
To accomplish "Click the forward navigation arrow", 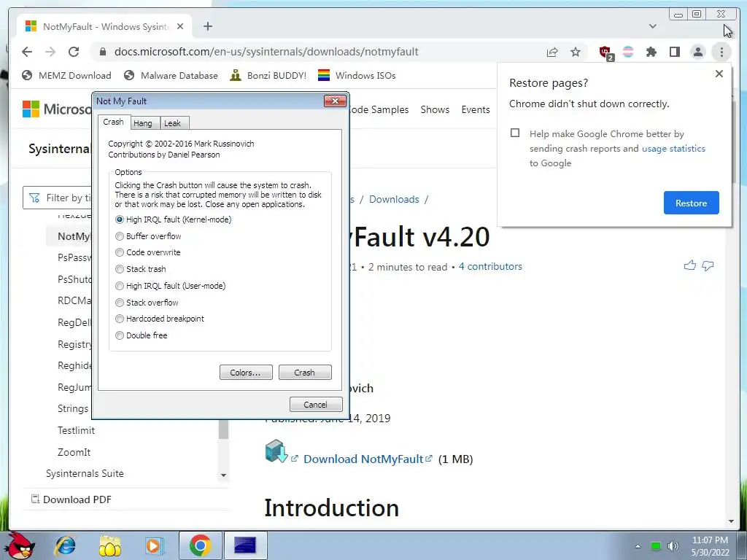I will coord(50,52).
